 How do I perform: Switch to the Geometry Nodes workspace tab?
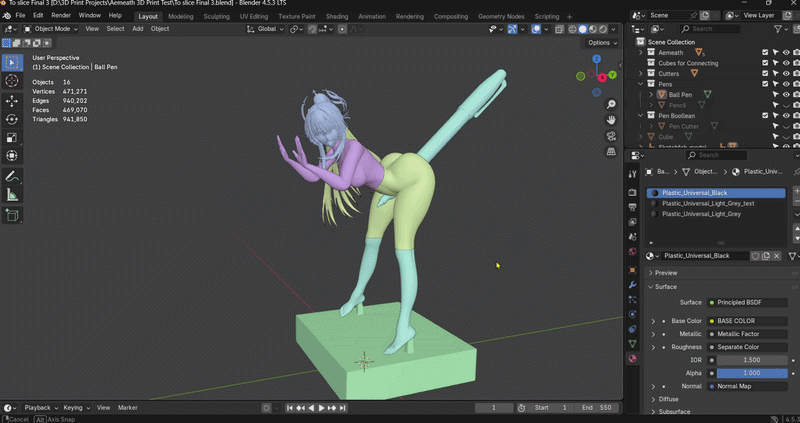[501, 16]
